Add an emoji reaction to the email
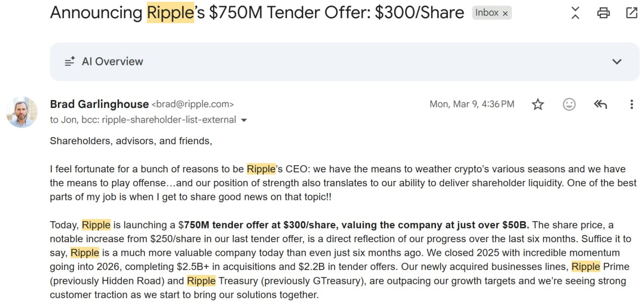Image resolution: width=644 pixels, height=307 pixels. pos(569,105)
